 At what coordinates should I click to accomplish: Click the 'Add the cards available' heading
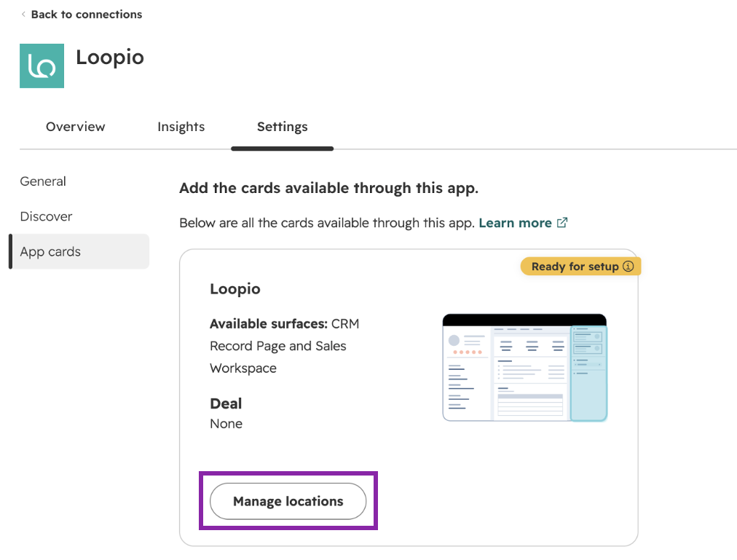pyautogui.click(x=329, y=188)
